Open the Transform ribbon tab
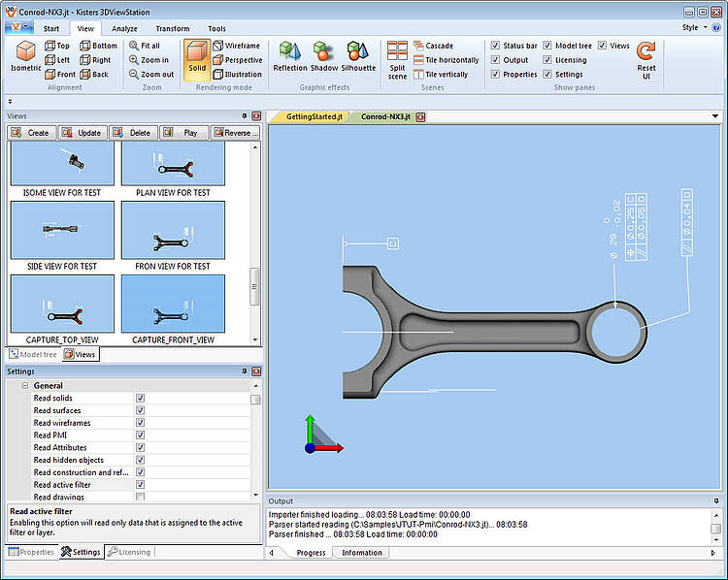 (173, 29)
